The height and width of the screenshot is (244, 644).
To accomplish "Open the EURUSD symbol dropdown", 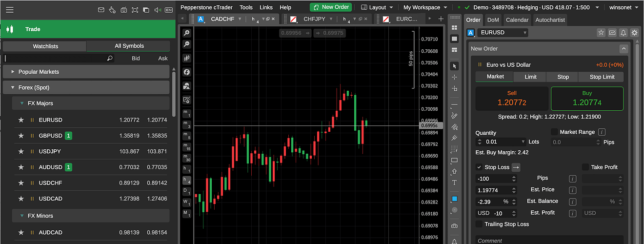I will [x=503, y=33].
